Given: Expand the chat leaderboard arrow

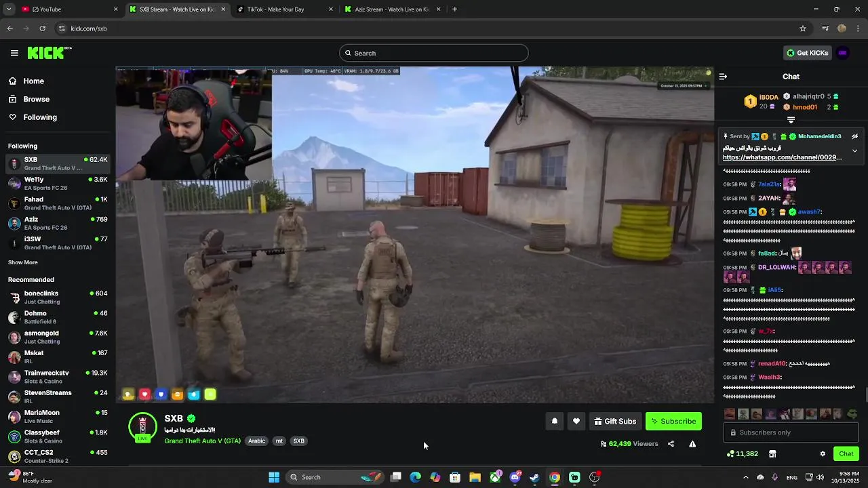Looking at the screenshot, I should click(x=791, y=120).
